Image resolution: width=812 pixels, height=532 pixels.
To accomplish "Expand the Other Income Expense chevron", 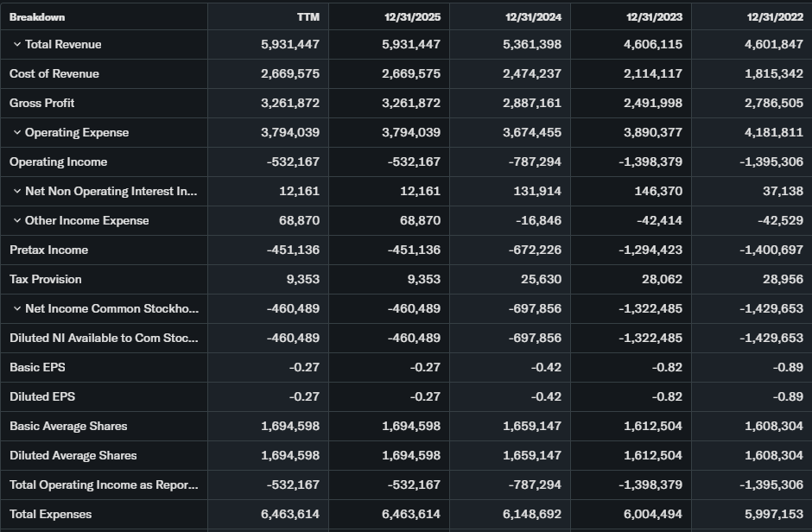I will click(16, 221).
